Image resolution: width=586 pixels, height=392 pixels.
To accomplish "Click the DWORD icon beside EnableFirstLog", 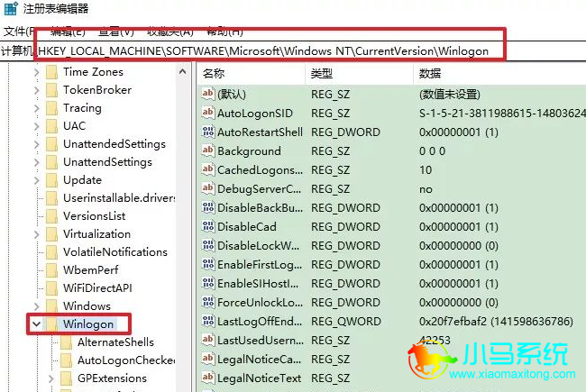I will [x=208, y=264].
